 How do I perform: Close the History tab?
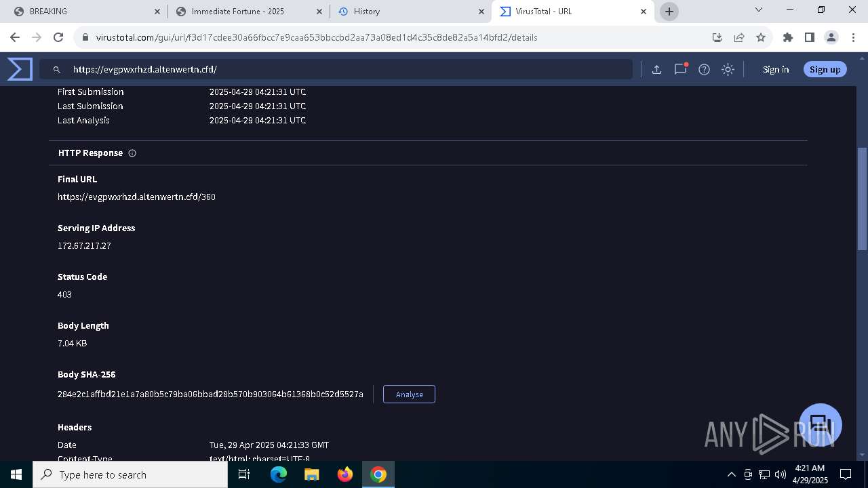481,12
